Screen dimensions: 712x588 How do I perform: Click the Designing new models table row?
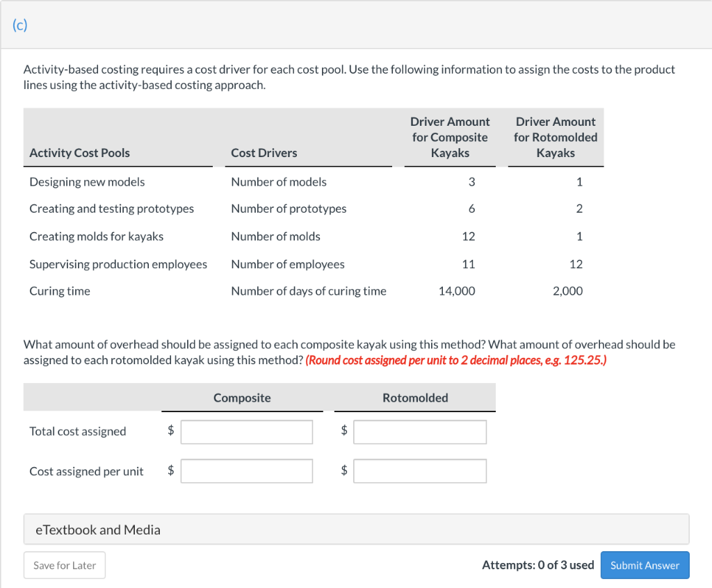tap(87, 182)
